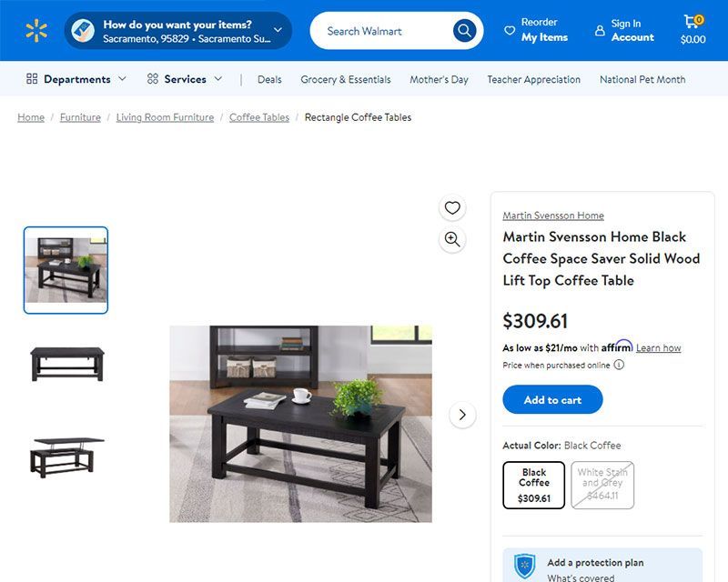This screenshot has width=728, height=582.
Task: Open Reorder My Items heart icon
Action: tap(510, 31)
